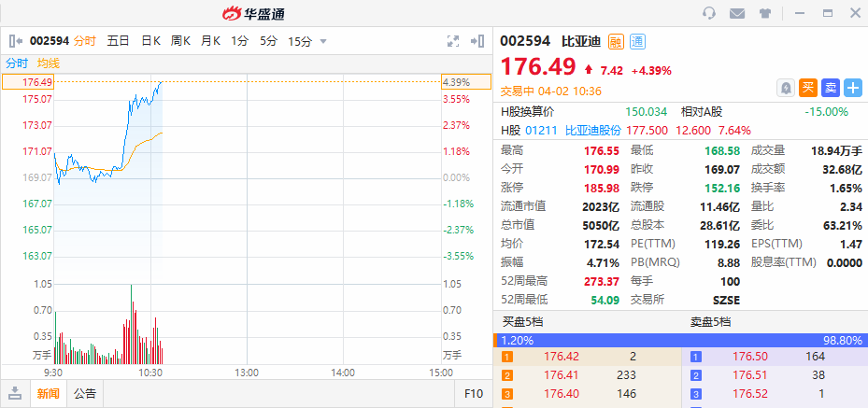Add stock to watchlist plus button
The width and height of the screenshot is (868, 408).
click(853, 88)
